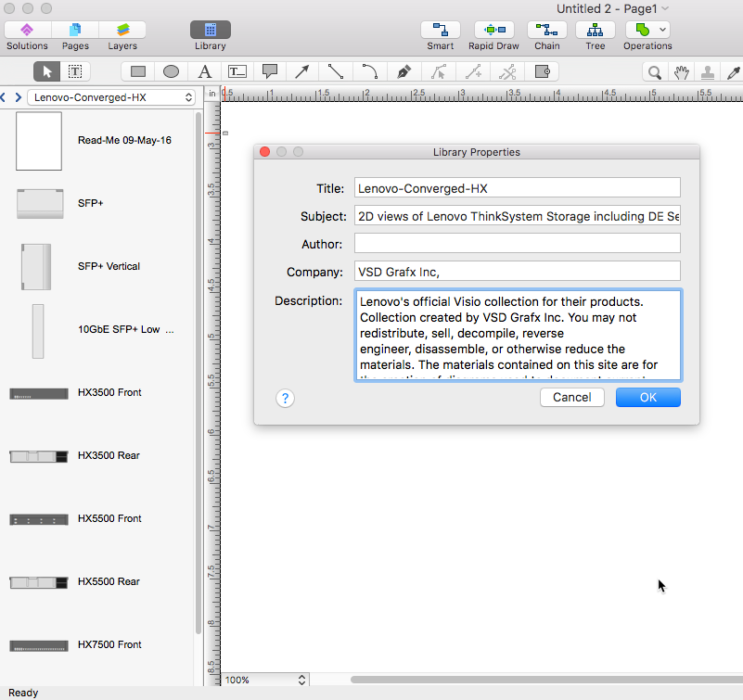The width and height of the screenshot is (743, 700).
Task: Select the Text Box tool
Action: pos(237,72)
